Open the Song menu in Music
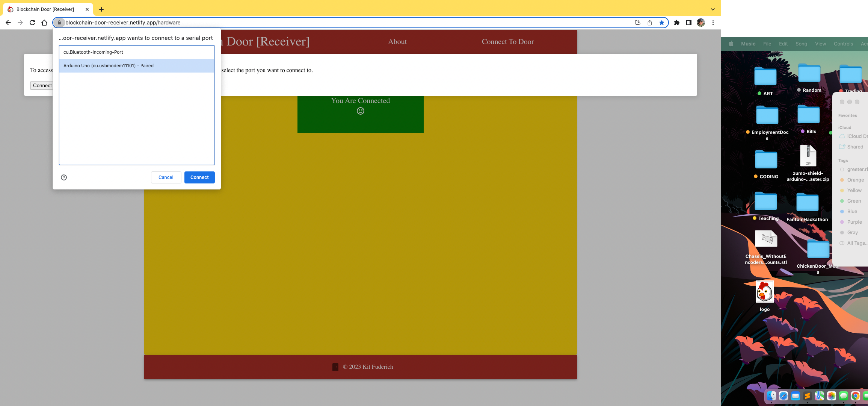 (801, 44)
